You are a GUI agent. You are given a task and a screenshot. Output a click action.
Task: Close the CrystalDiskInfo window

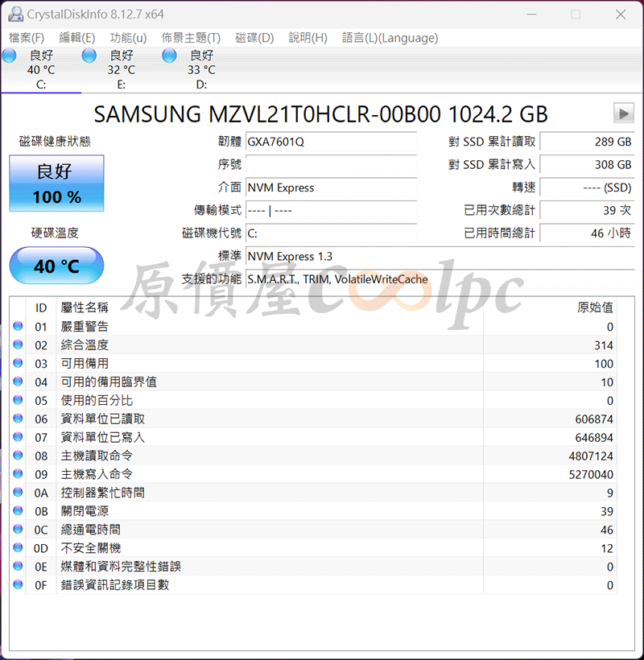click(621, 14)
